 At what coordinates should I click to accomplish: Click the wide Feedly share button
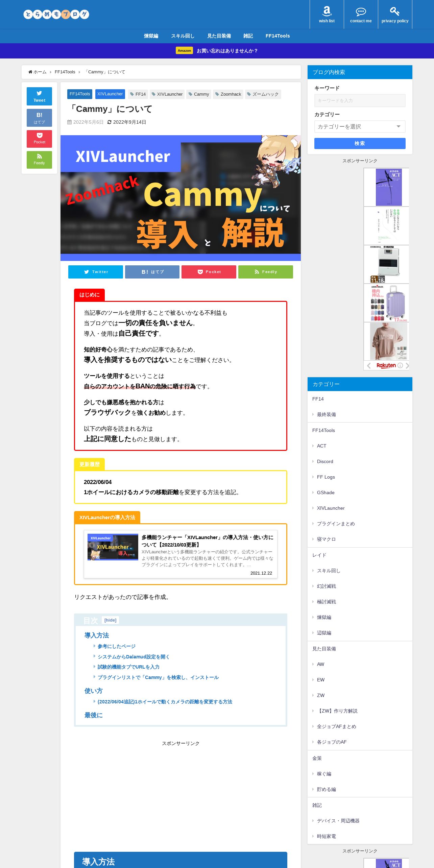point(266,272)
